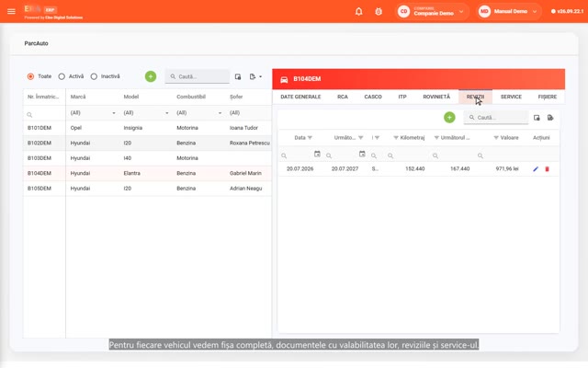This screenshot has height=368, width=588.
Task: Open the notifications bell
Action: coord(359,11)
